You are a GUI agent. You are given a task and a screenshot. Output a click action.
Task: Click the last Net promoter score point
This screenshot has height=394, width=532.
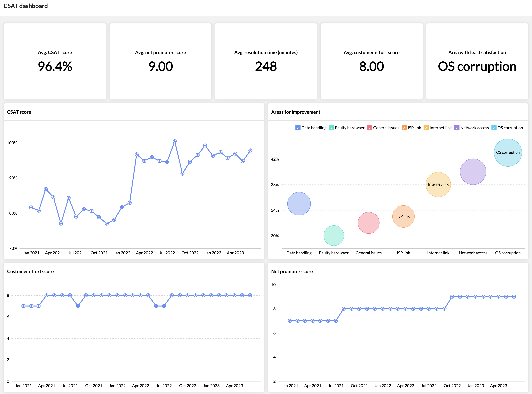514,296
